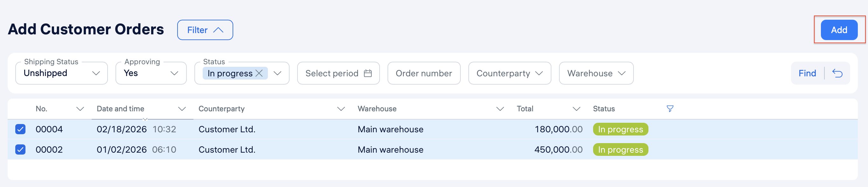Click the Order number input field

coord(423,73)
